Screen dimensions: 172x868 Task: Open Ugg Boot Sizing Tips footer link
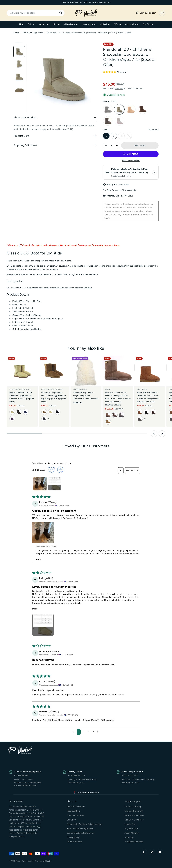(x=134, y=820)
